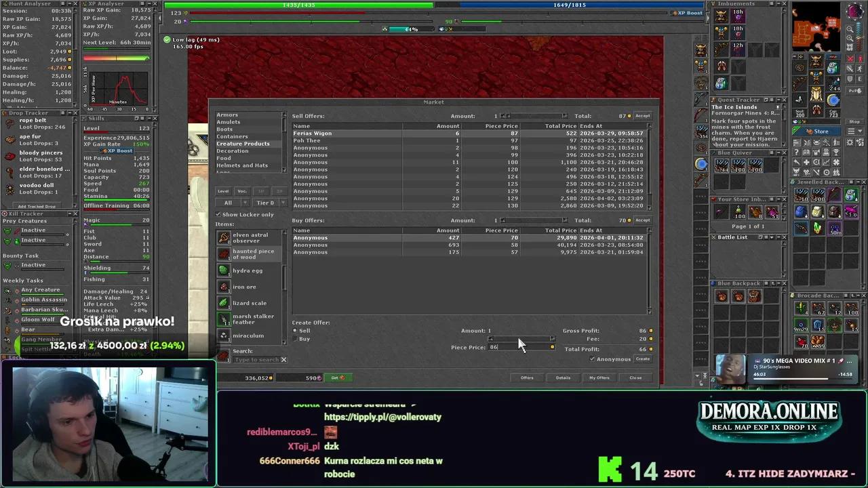Select the Buy radio button in Create Offer
This screenshot has height=488, width=868.
(296, 339)
